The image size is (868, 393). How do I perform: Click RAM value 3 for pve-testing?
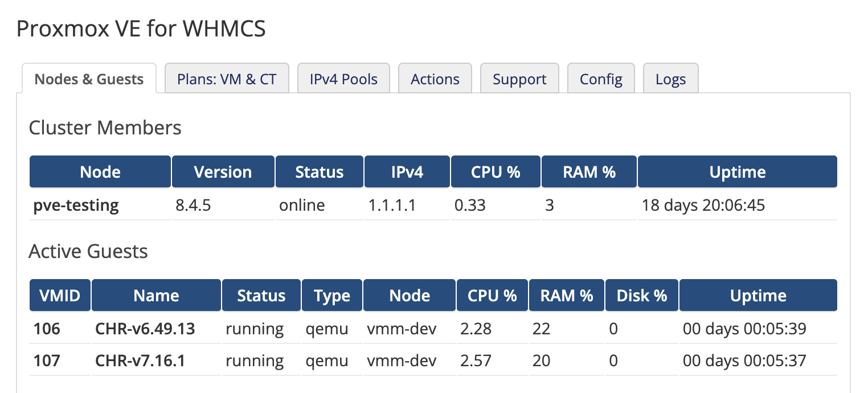click(549, 205)
